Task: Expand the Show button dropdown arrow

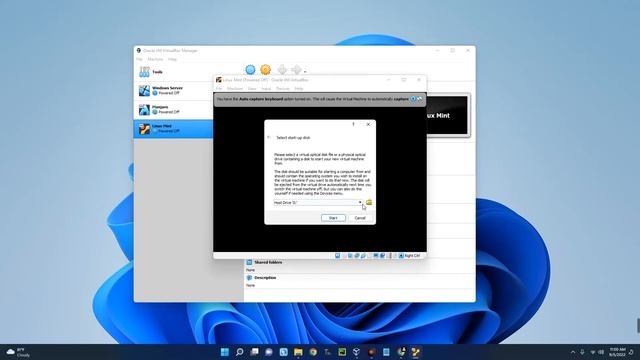Action: [x=305, y=71]
